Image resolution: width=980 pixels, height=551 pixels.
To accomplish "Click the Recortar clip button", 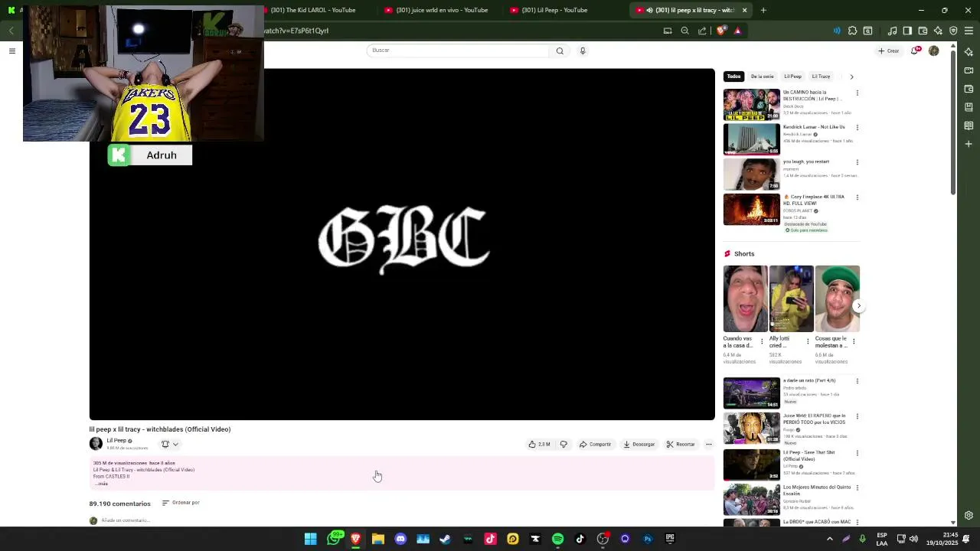I will click(x=681, y=444).
